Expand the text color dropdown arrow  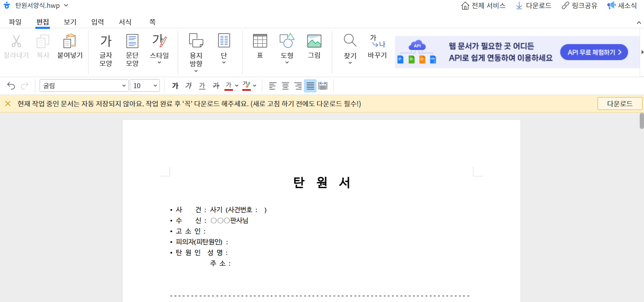click(237, 86)
